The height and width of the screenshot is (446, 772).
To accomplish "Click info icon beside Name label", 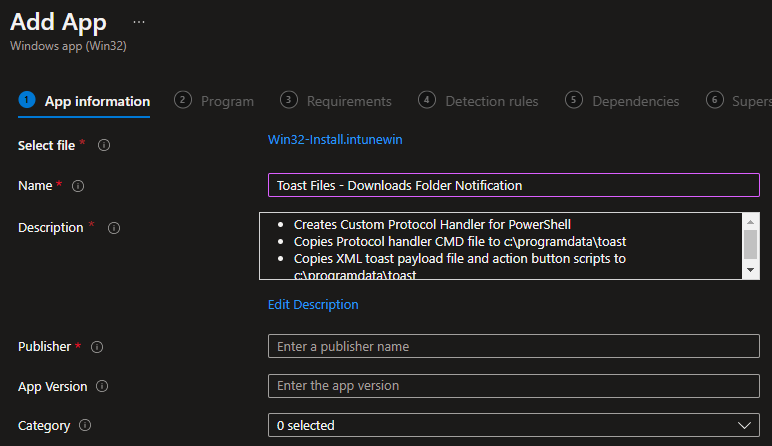I will point(78,186).
